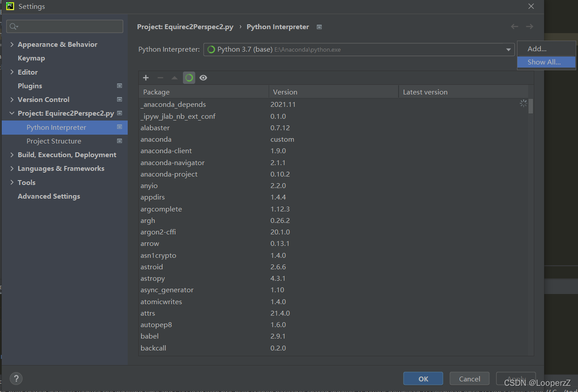Viewport: 578px width, 392px height.
Task: Select the argcomplete package row
Action: click(x=334, y=209)
